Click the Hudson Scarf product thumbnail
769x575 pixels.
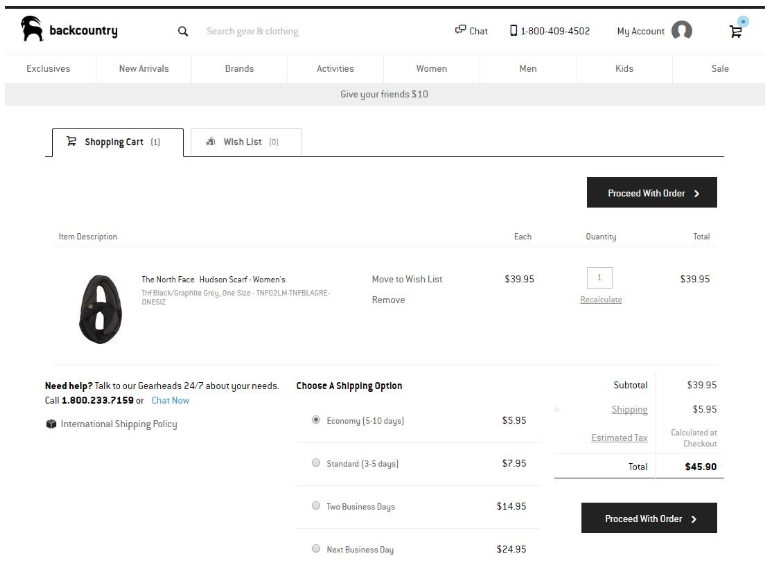(100, 307)
